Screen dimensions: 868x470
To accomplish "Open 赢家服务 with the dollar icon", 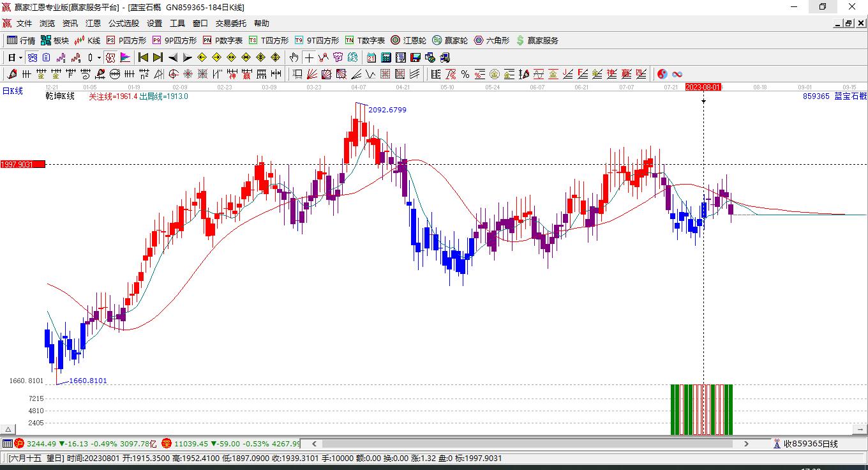I will tap(537, 40).
